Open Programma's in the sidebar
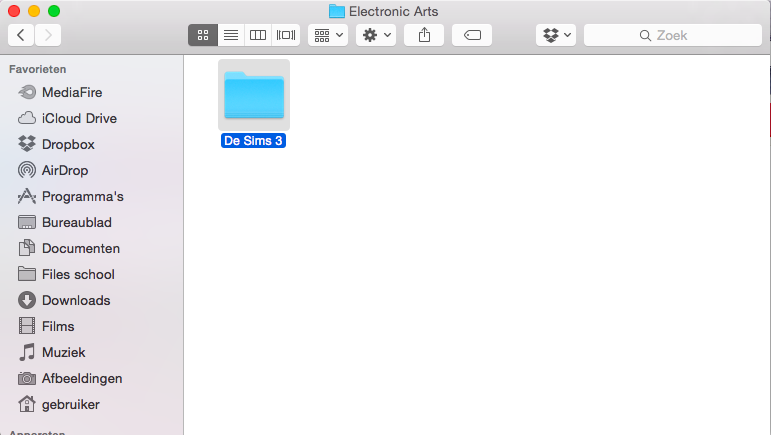Screen dimensions: 771x435 tap(70, 197)
